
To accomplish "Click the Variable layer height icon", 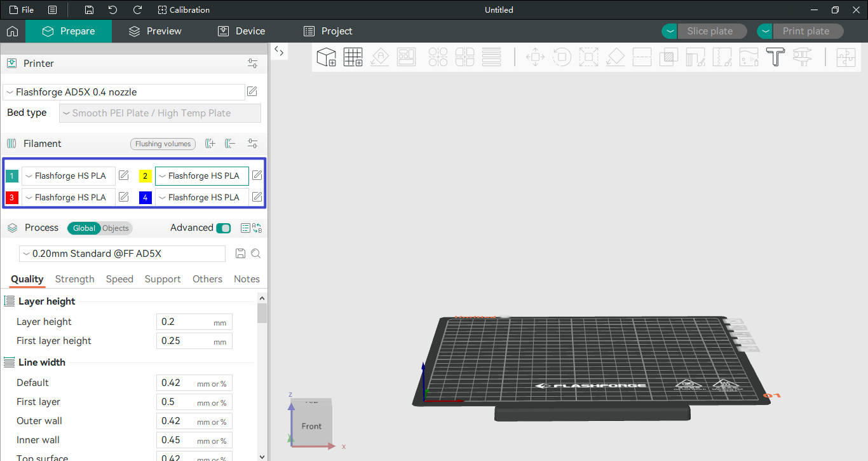I will pos(491,57).
